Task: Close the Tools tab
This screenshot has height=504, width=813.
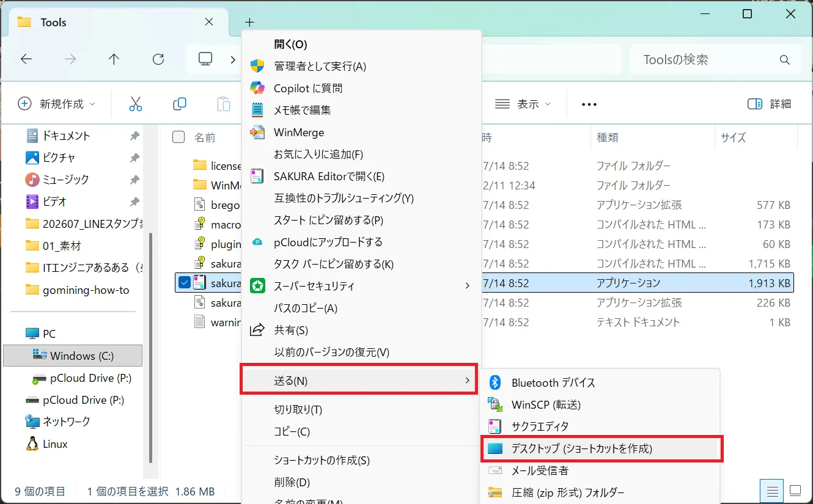Action: pyautogui.click(x=208, y=22)
